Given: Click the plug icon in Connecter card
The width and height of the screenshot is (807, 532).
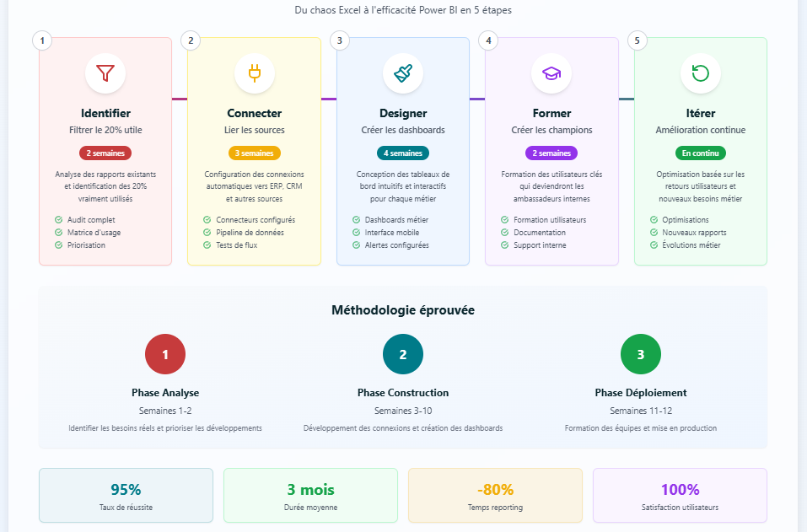Looking at the screenshot, I should pos(254,73).
